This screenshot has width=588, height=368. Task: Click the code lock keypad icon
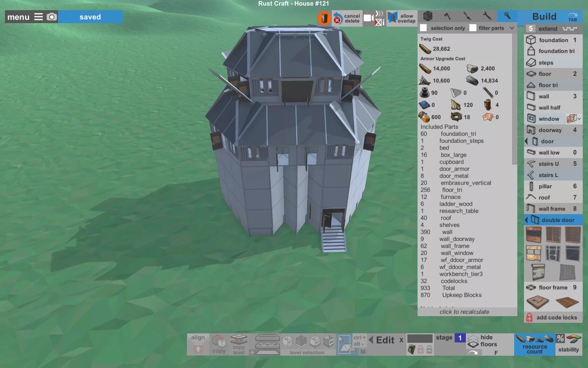tap(411, 349)
